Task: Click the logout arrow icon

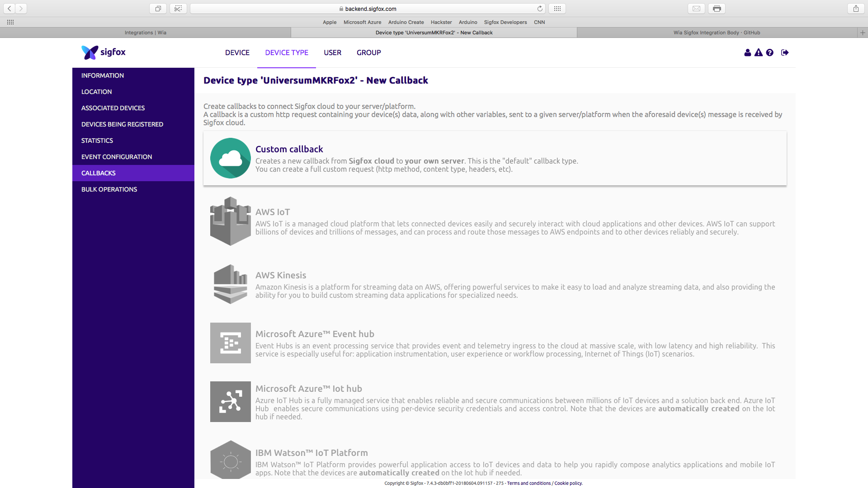Action: (x=785, y=53)
